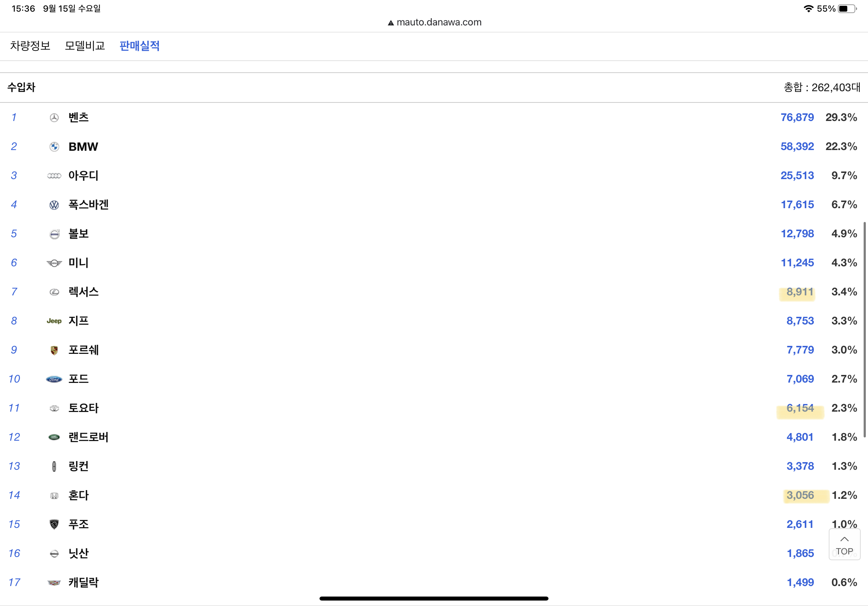Click sales figure 17,615

pyautogui.click(x=797, y=205)
